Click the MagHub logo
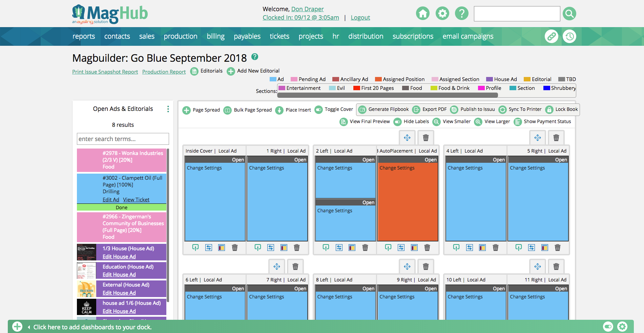The width and height of the screenshot is (644, 333). click(110, 14)
